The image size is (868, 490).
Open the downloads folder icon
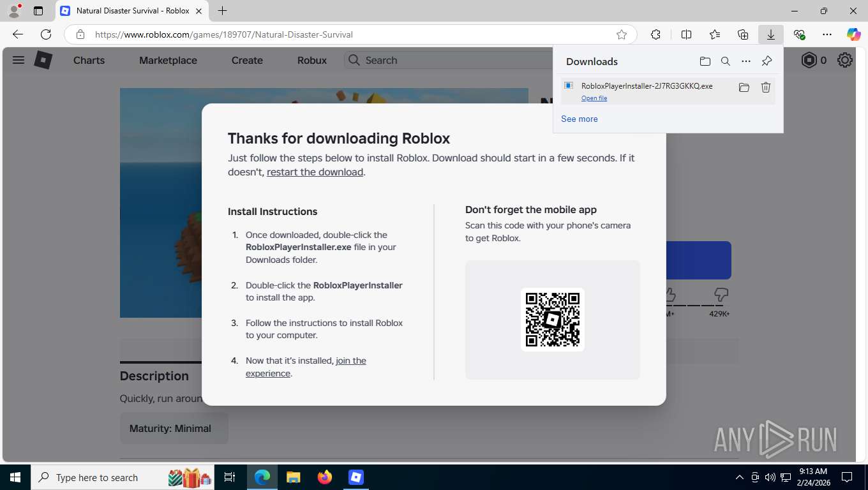click(x=705, y=61)
